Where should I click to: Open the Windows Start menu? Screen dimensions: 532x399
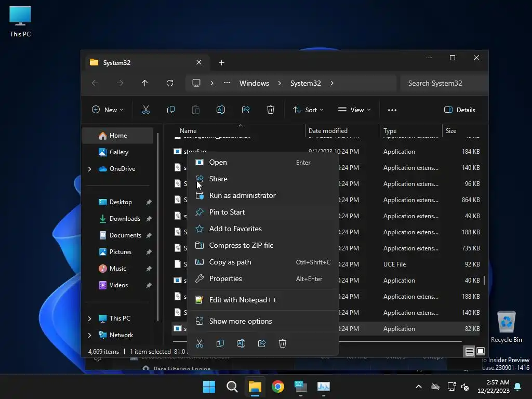pos(209,387)
